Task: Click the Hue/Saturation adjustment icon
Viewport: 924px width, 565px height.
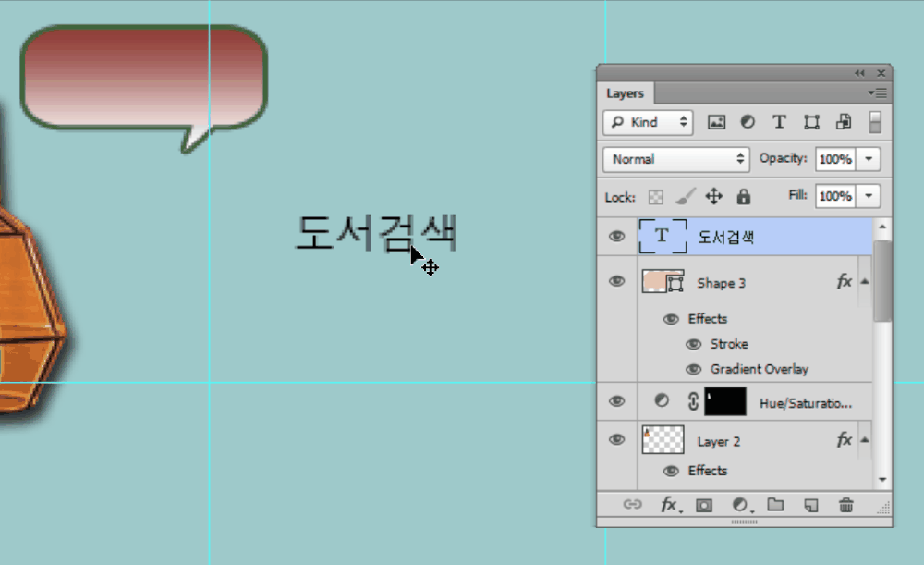Action: pyautogui.click(x=662, y=401)
